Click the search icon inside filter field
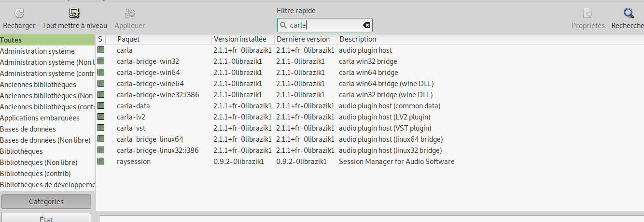Screen dimensions: 644x222 [x=283, y=26]
